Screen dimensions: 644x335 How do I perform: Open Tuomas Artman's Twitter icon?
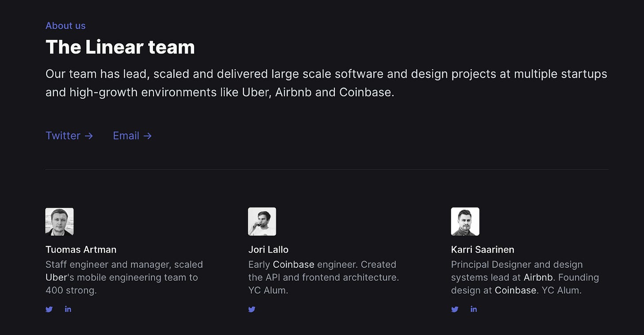click(x=49, y=309)
